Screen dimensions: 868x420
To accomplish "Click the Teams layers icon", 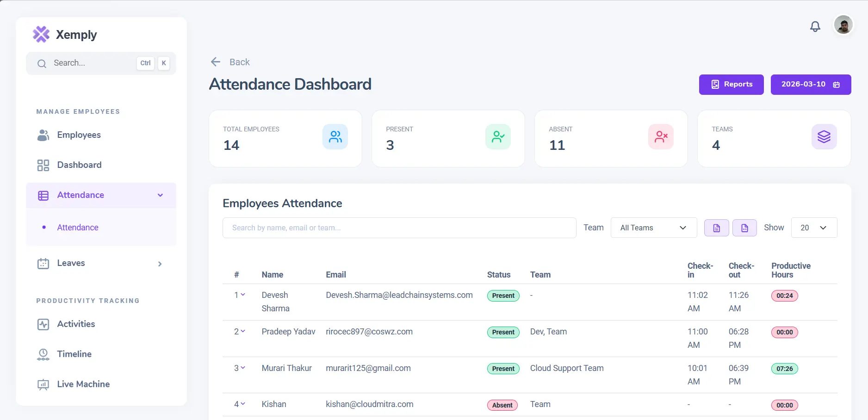I will click(x=824, y=137).
